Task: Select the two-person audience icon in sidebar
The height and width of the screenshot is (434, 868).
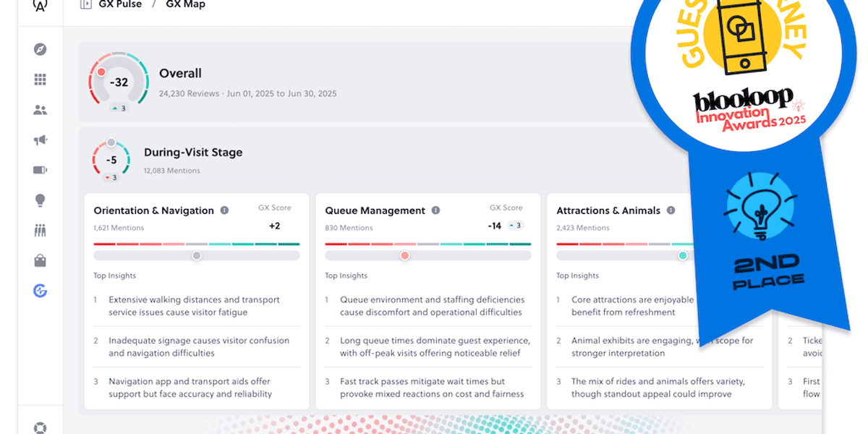Action: pos(41,110)
